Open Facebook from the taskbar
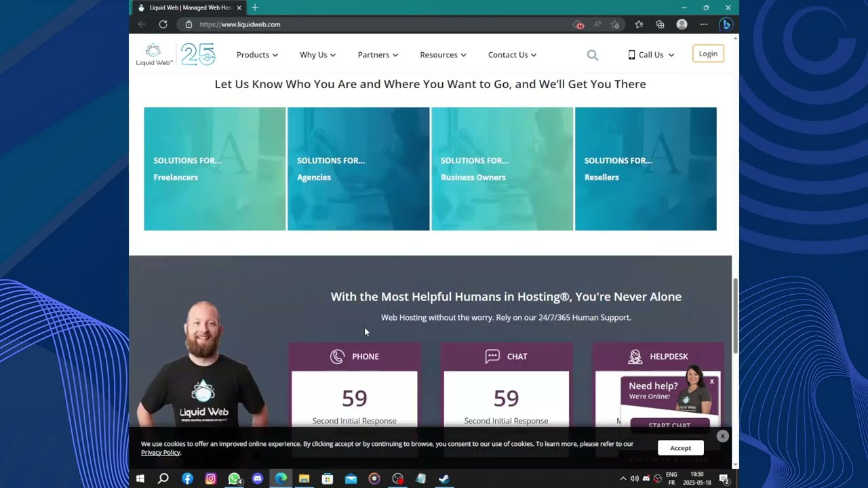The height and width of the screenshot is (488, 868). click(x=188, y=479)
